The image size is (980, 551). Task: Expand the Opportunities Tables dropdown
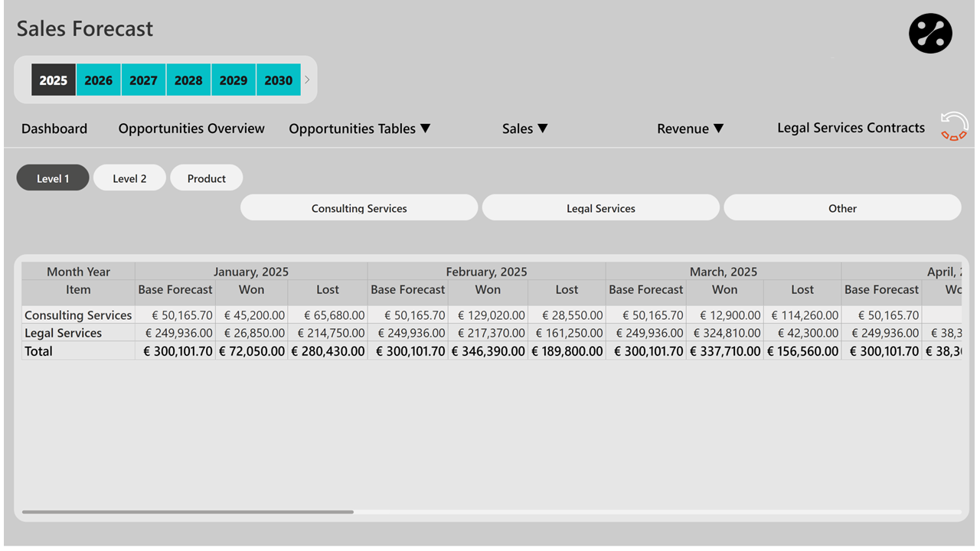click(x=359, y=129)
